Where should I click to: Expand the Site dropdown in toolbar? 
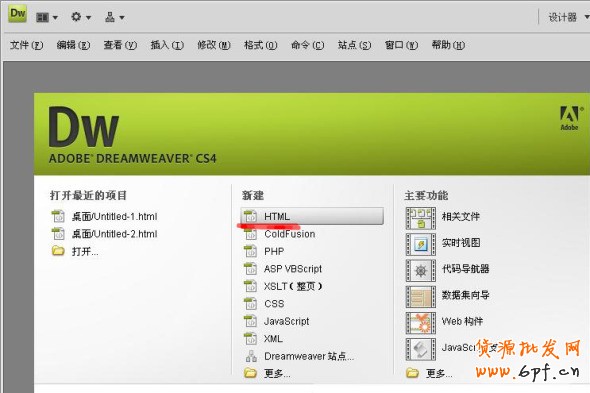[x=114, y=17]
